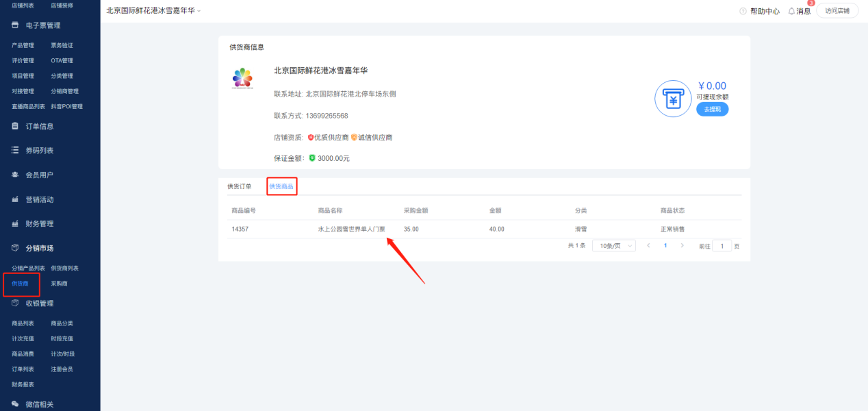This screenshot has height=411, width=868.
Task: Collapse the 分销市场 sidebar group
Action: pyautogui.click(x=39, y=248)
